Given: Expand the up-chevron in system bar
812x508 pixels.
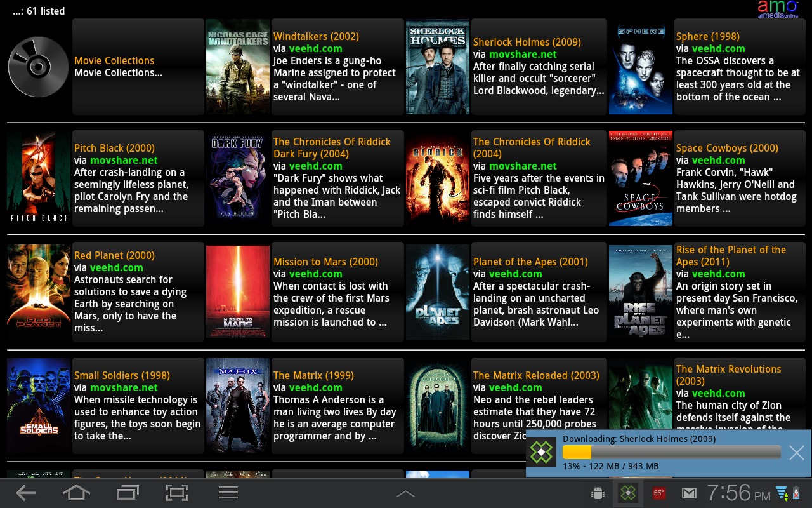Looking at the screenshot, I should coord(405,493).
